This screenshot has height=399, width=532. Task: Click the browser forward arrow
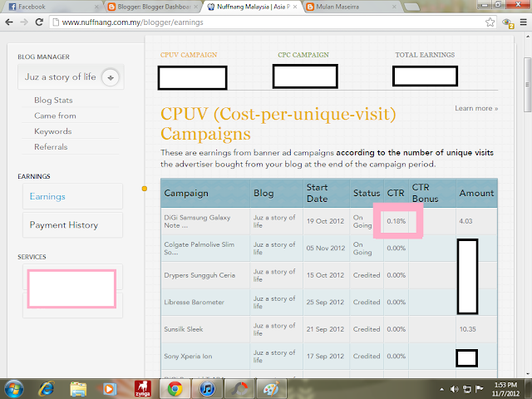(24, 22)
